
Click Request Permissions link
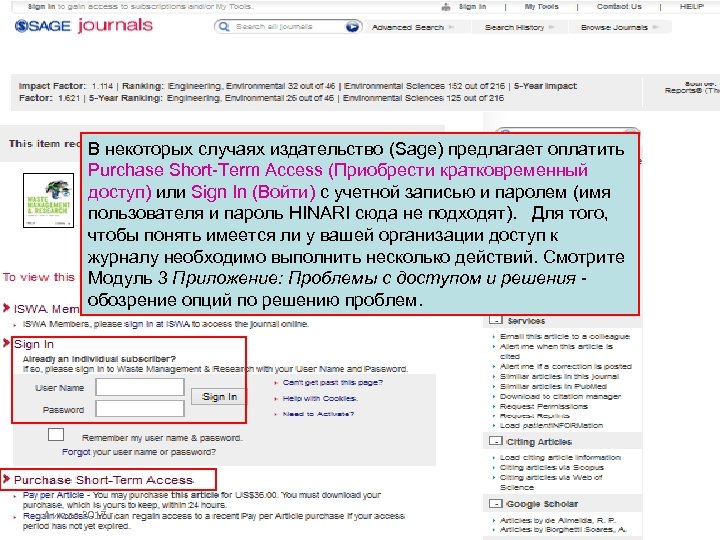pyautogui.click(x=544, y=406)
